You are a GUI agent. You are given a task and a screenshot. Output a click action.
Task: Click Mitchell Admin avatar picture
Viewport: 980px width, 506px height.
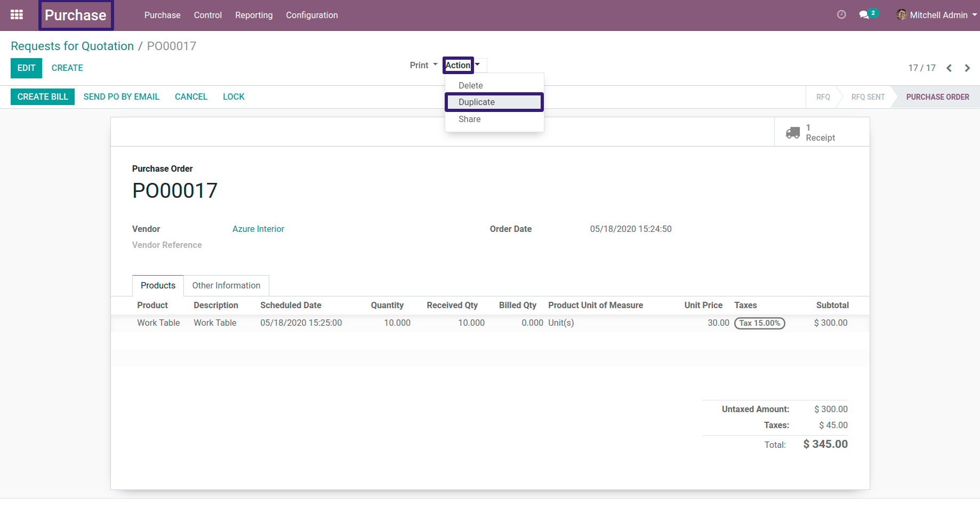[x=902, y=15]
